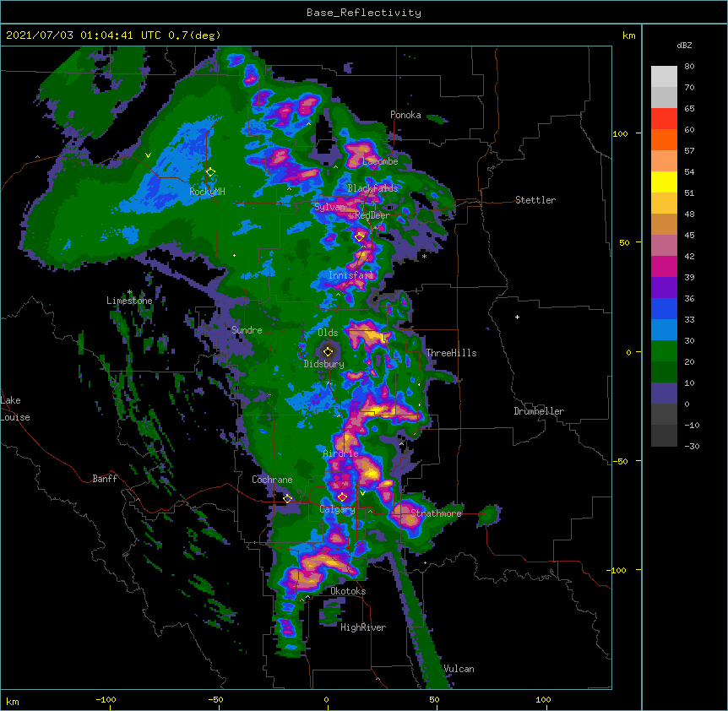The height and width of the screenshot is (711, 728).
Task: Pick the yellow legend swatch between 51 and 54
Action: pos(664,182)
